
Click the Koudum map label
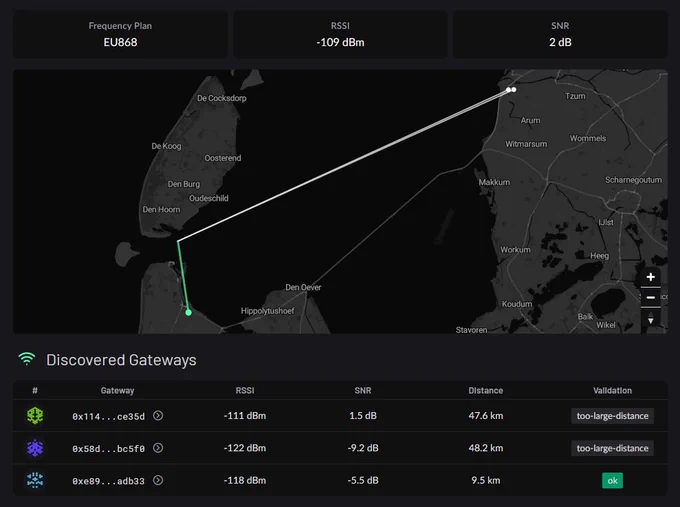click(517, 304)
